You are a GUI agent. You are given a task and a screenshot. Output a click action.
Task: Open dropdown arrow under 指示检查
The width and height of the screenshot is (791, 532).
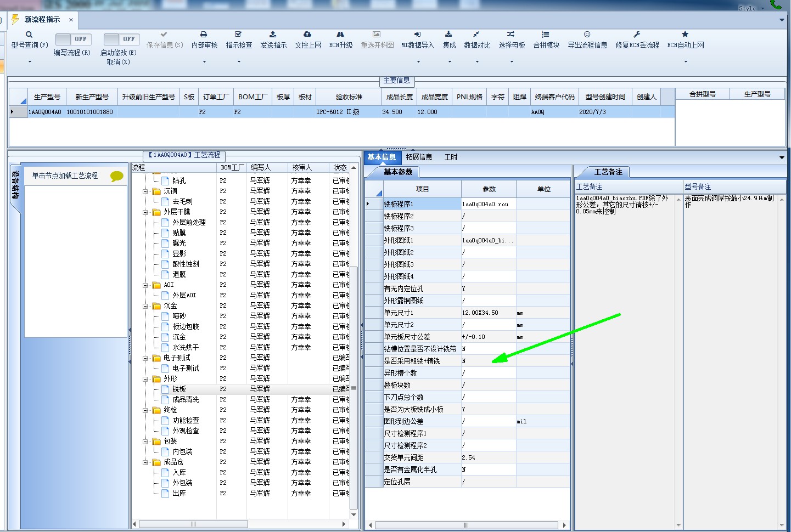239,62
